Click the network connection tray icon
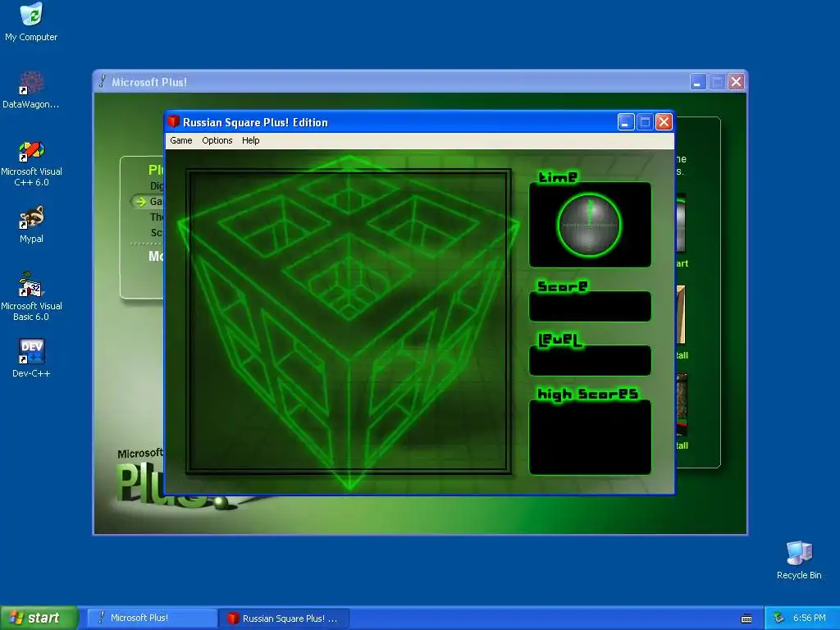This screenshot has width=840, height=630. 778,618
